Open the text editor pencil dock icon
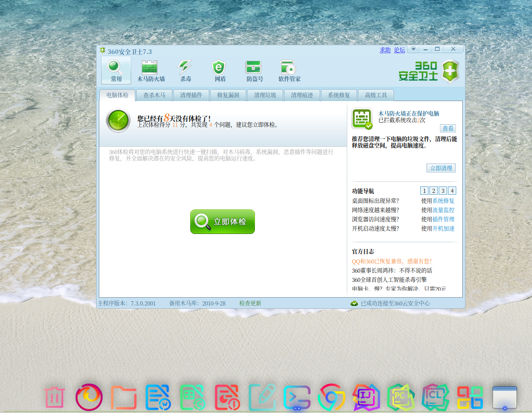Screen dimensions: 532x413 coord(262,397)
